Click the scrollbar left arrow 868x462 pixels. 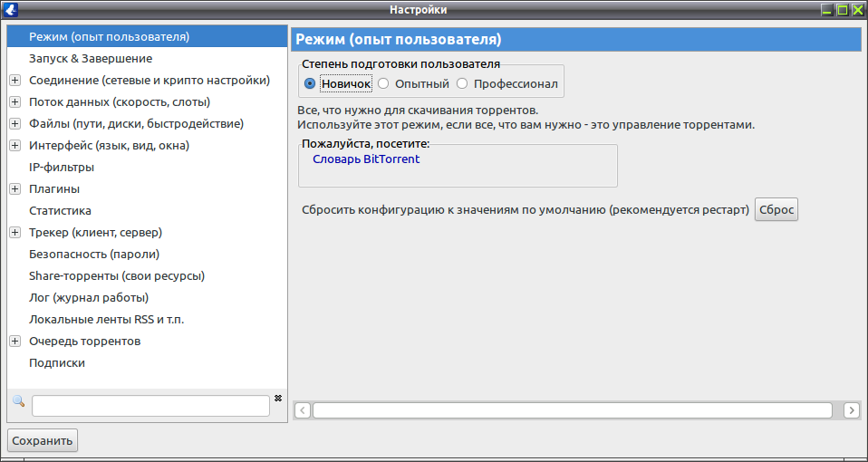coord(303,410)
